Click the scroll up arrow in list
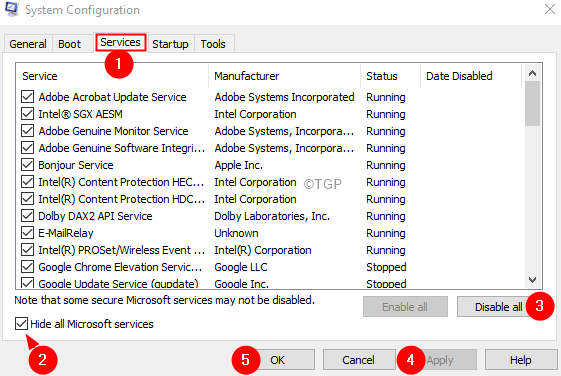This screenshot has width=561, height=376. tap(532, 73)
